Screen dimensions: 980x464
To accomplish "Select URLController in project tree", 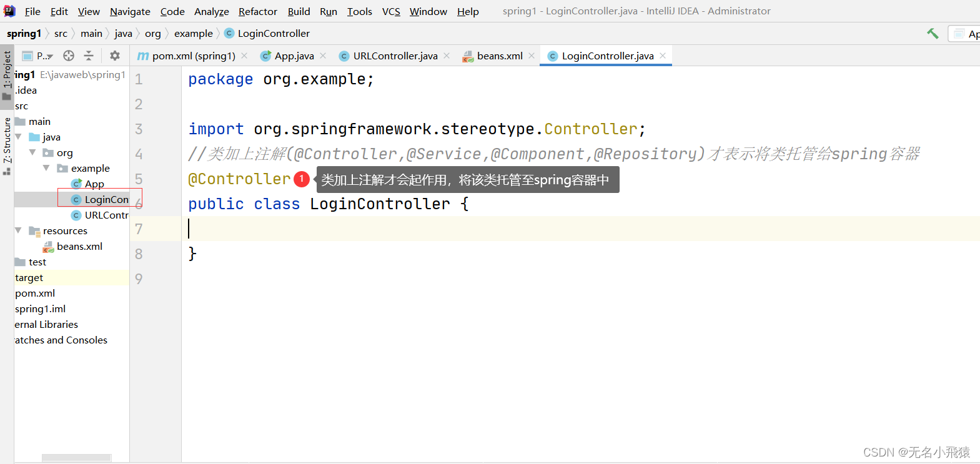I will [x=100, y=215].
